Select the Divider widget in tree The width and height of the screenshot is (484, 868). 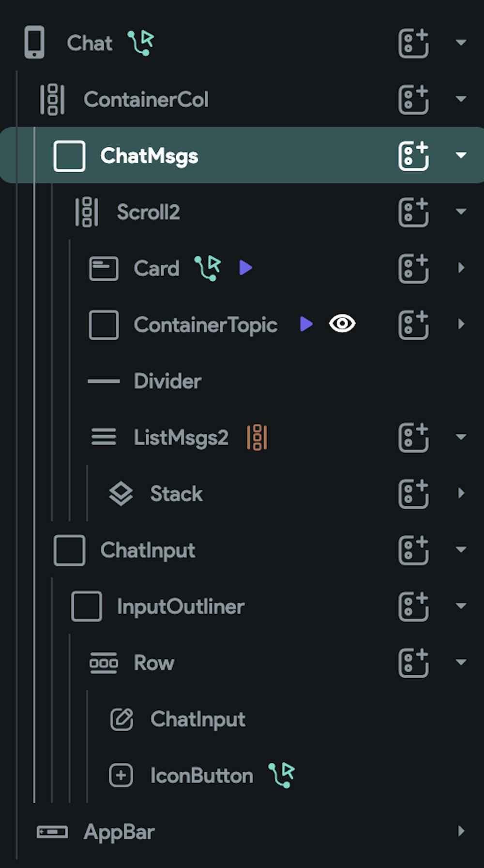click(167, 381)
